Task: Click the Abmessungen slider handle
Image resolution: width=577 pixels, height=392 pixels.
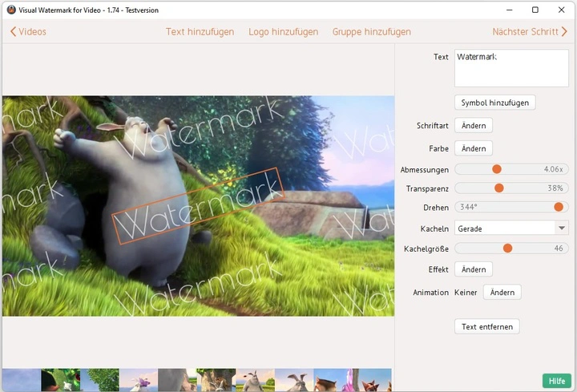Action: (x=497, y=169)
